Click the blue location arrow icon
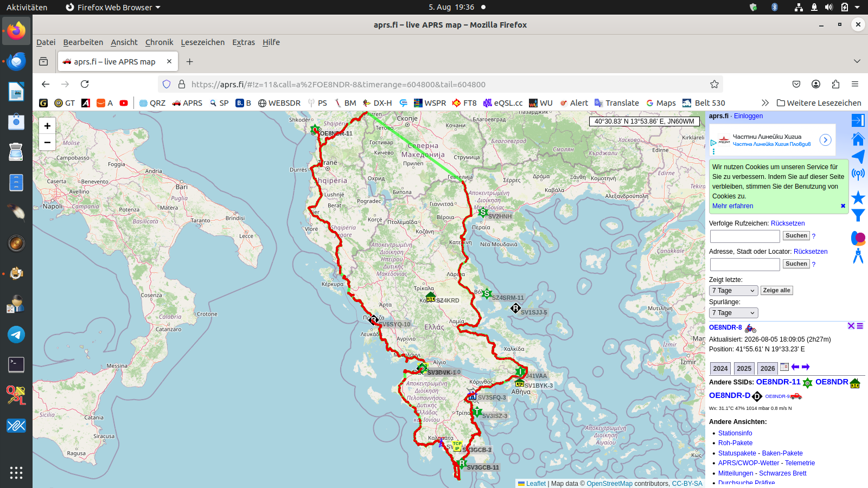Screen dimensions: 868x488 pos(858,157)
